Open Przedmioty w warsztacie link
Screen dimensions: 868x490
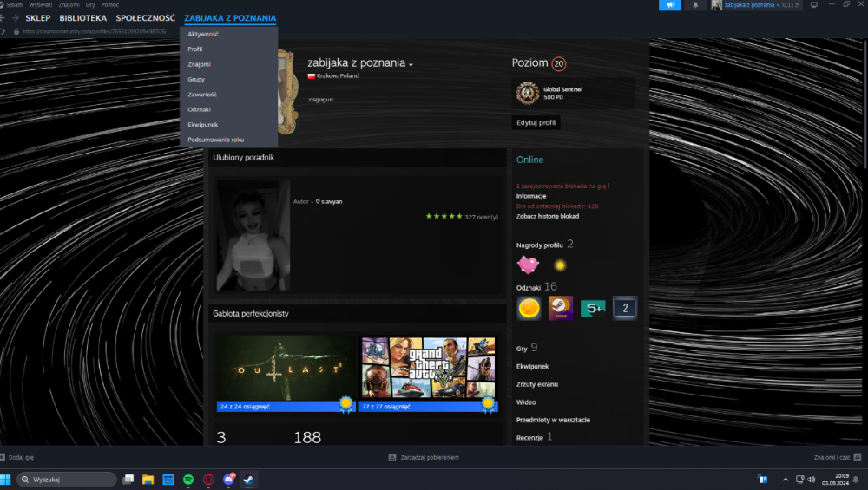point(553,420)
